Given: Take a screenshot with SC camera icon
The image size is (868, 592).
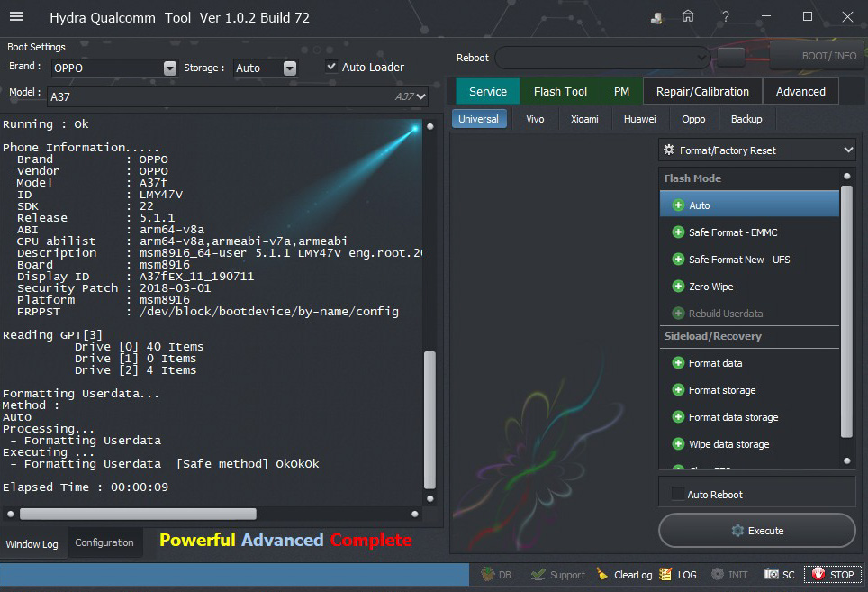Looking at the screenshot, I should tap(772, 574).
